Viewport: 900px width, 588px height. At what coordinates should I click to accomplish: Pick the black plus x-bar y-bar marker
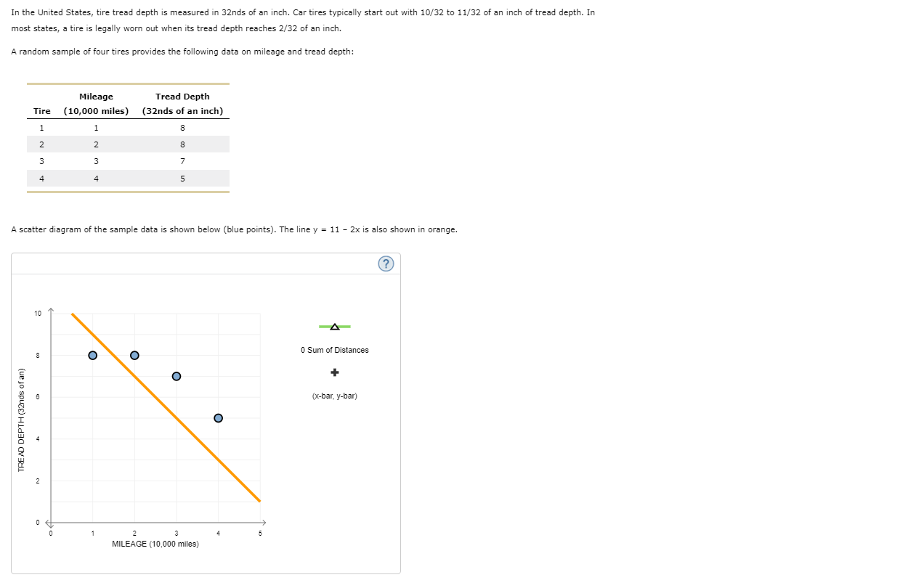coord(334,372)
